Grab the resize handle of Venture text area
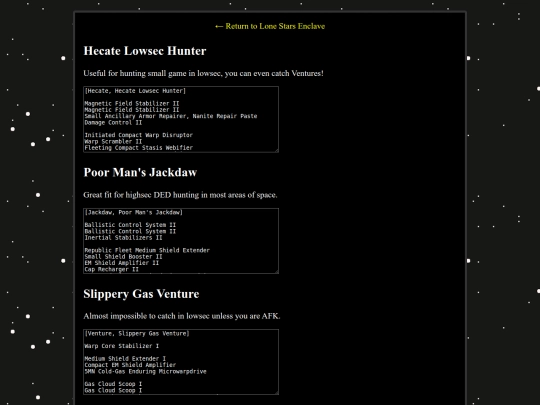The width and height of the screenshot is (540, 405). 276,392
